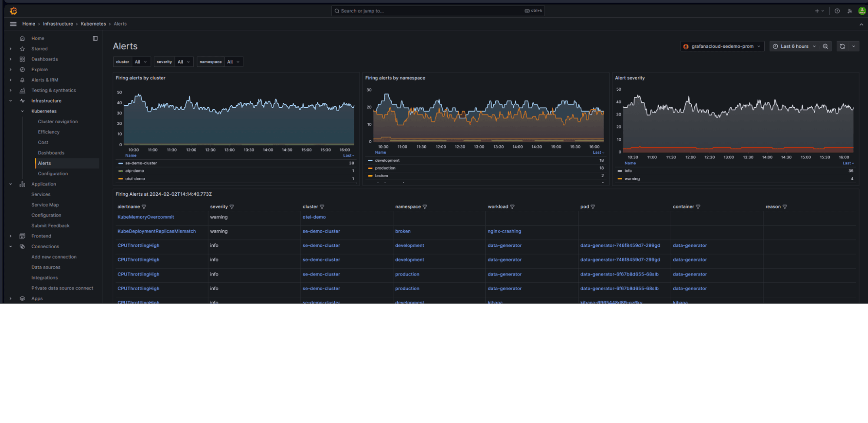Open the Data sources menu item
This screenshot has height=423, width=868.
point(46,267)
